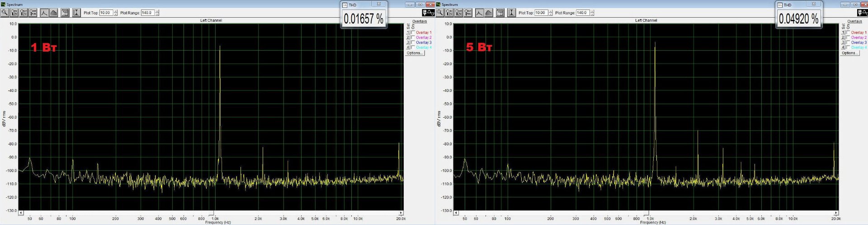Viewport: 868px width, 225px height.
Task: Open overlay Options in left Spectrum window
Action: point(414,53)
